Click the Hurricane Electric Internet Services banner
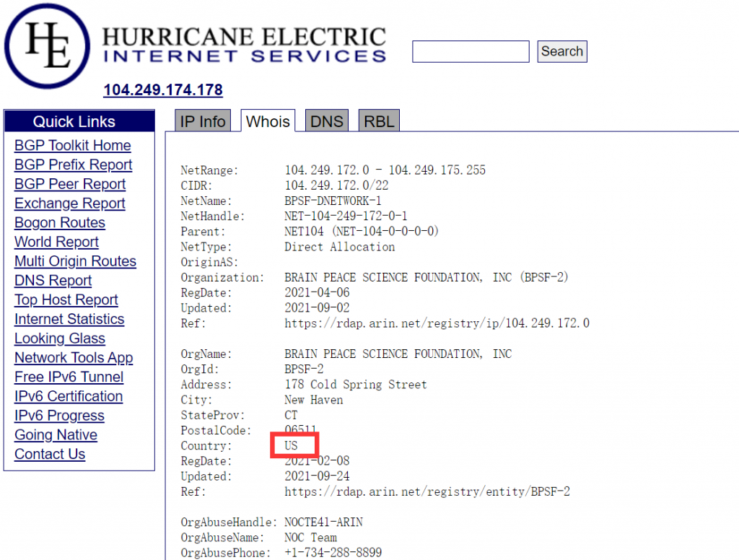The width and height of the screenshot is (739, 560). [x=245, y=45]
